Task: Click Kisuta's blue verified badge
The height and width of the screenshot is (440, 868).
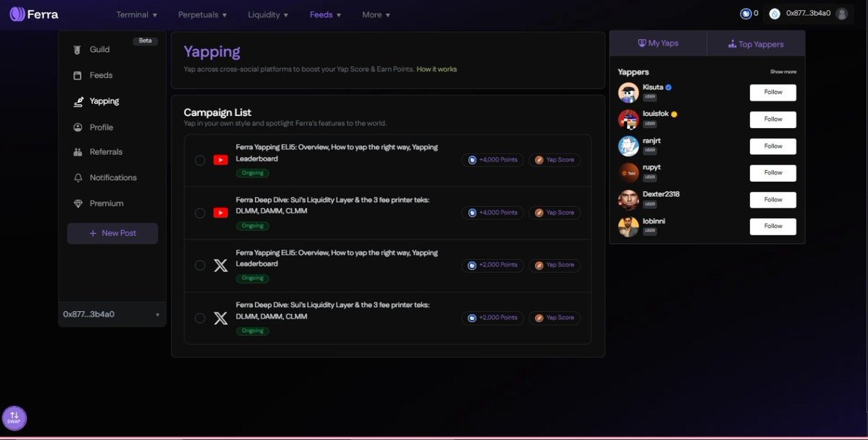Action: 668,88
